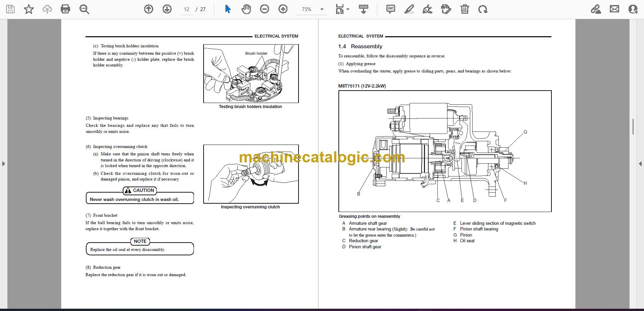Click 'Replace the oil seal' note text
This screenshot has width=644, height=311.
click(127, 250)
